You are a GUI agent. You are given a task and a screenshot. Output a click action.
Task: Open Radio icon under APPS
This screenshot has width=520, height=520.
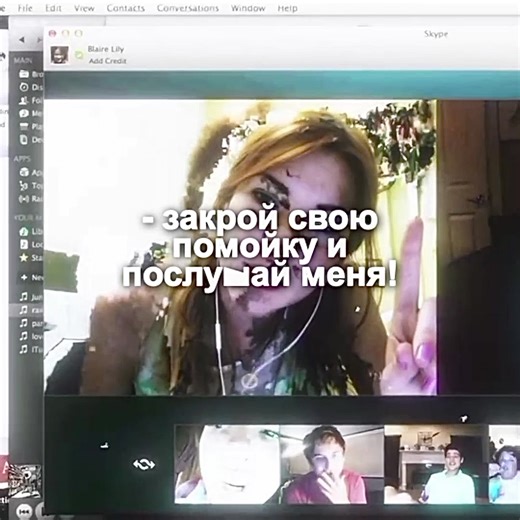(23, 199)
